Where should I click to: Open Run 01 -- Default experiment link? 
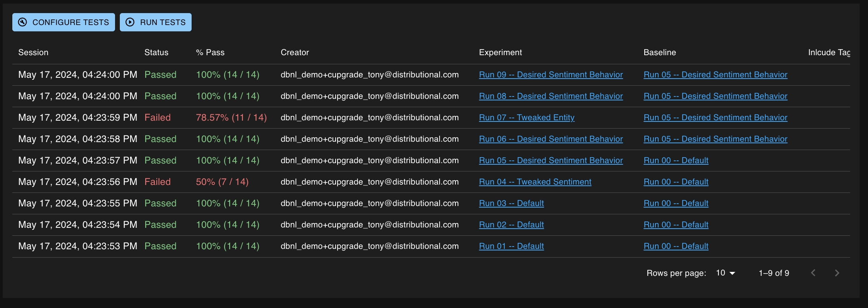point(511,246)
